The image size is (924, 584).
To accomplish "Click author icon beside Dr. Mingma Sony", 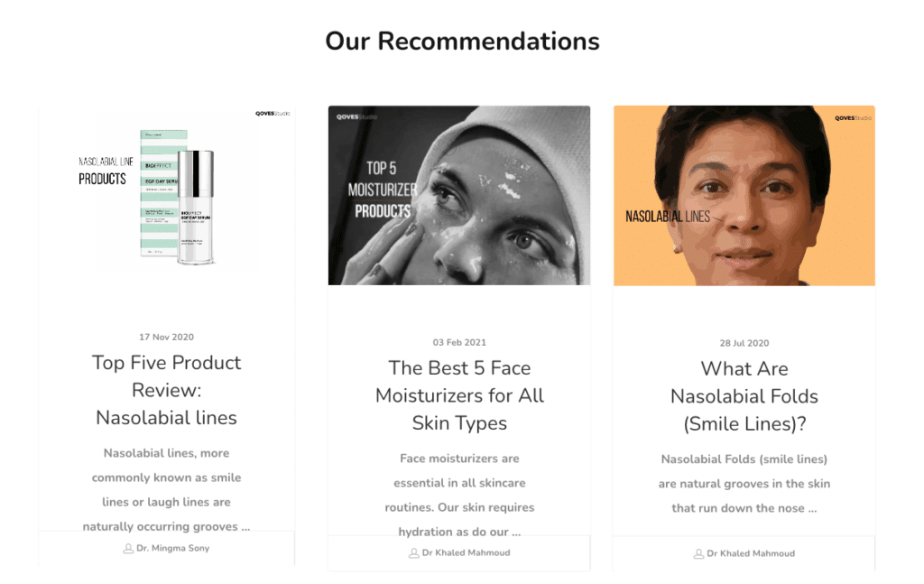I will tap(128, 549).
